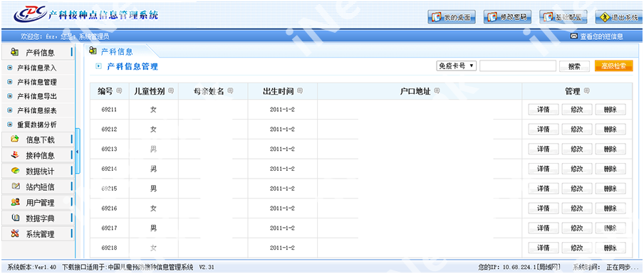644x274 pixels.
Task: Click 修改 for record 69218
Action: coord(576,248)
